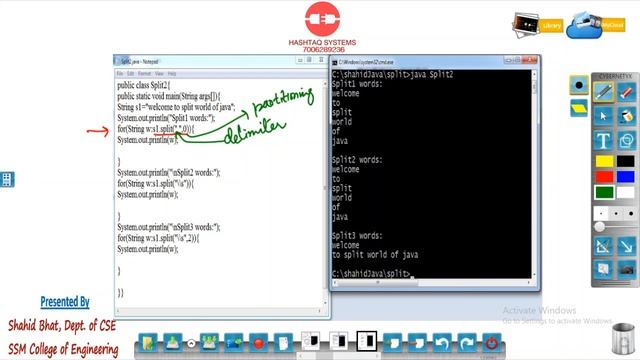Choose the largest pen thickness dot

tap(631, 213)
